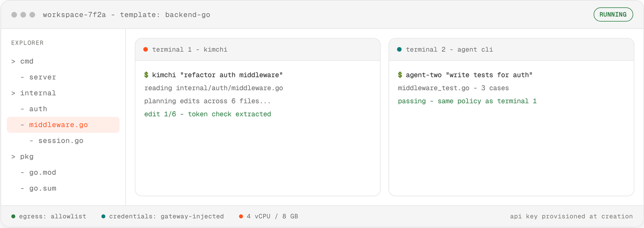644x228 pixels.
Task: Click api key provisioned at creation text
Action: (571, 216)
